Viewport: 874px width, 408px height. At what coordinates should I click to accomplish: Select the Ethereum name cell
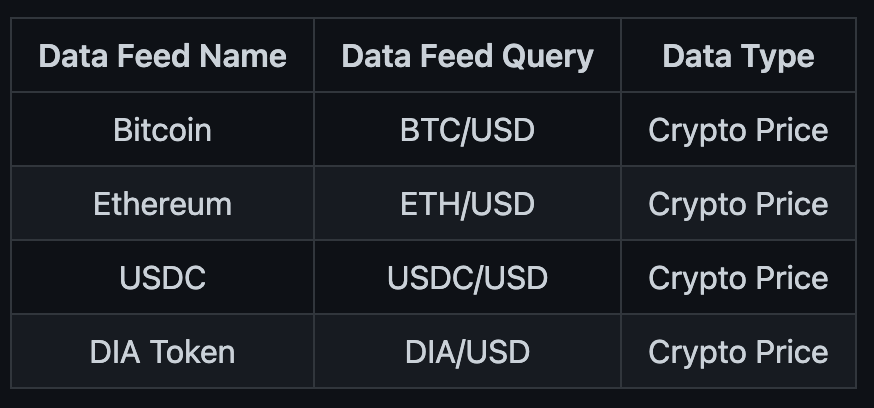tap(162, 203)
